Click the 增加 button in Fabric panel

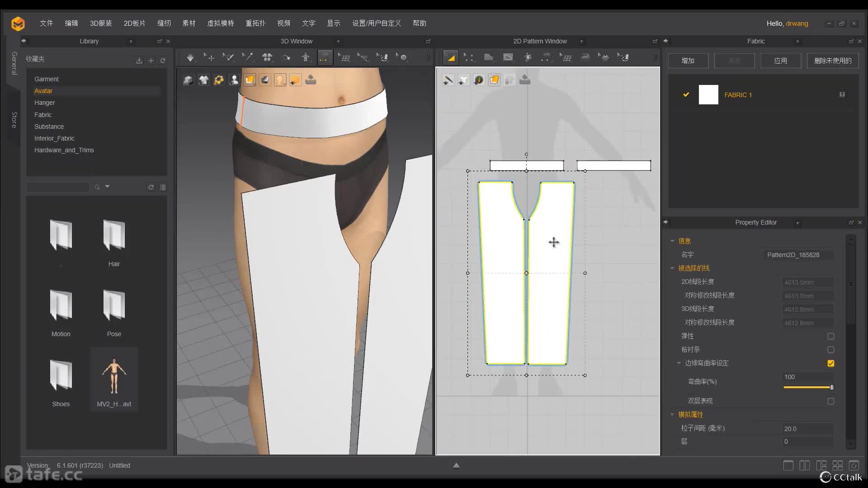click(688, 61)
